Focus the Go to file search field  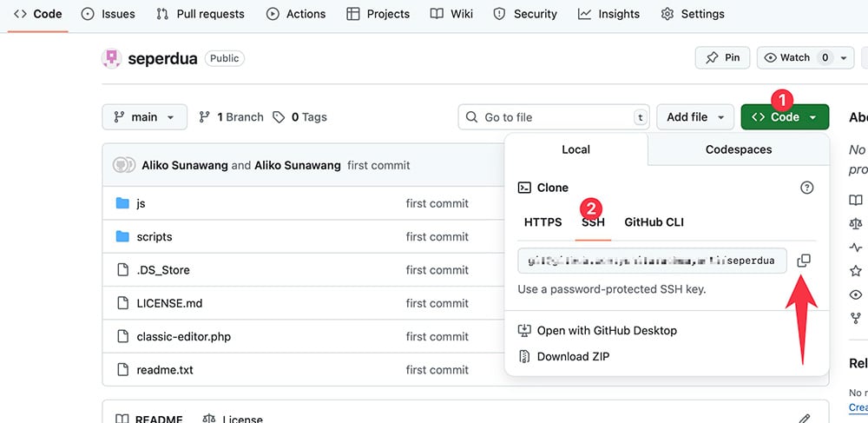click(554, 116)
